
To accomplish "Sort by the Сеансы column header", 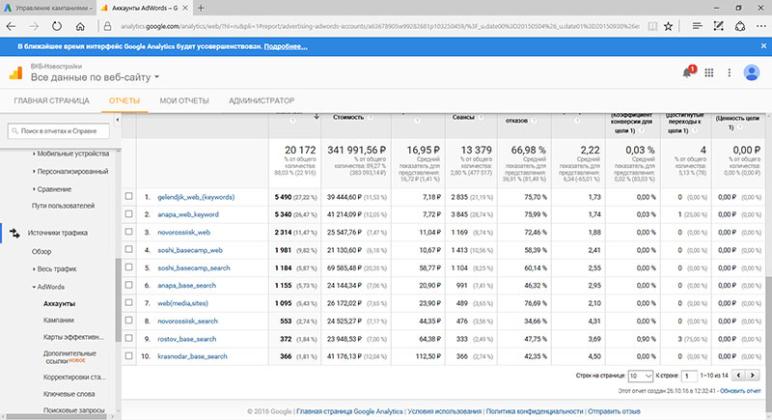I will (463, 117).
